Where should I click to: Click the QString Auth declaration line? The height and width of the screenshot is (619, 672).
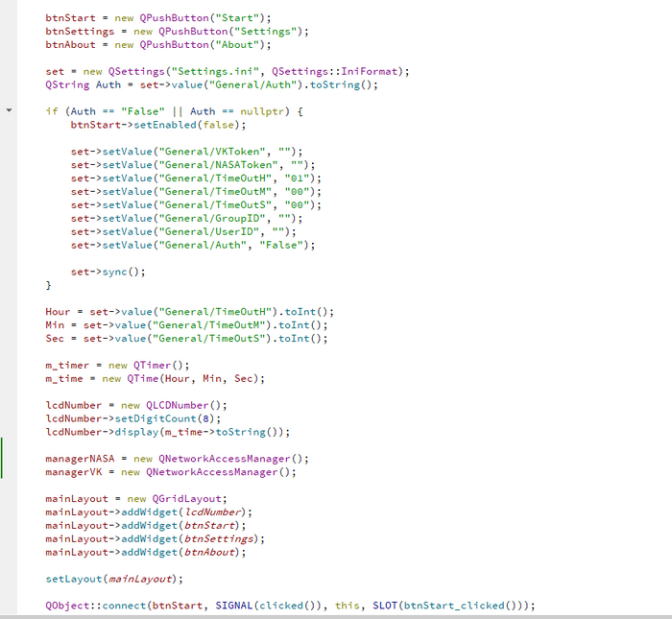[x=212, y=84]
